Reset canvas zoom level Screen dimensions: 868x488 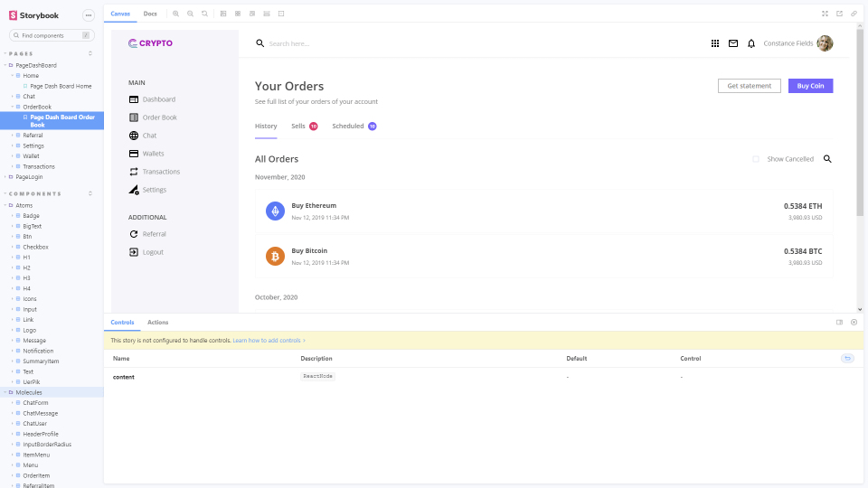tap(204, 14)
